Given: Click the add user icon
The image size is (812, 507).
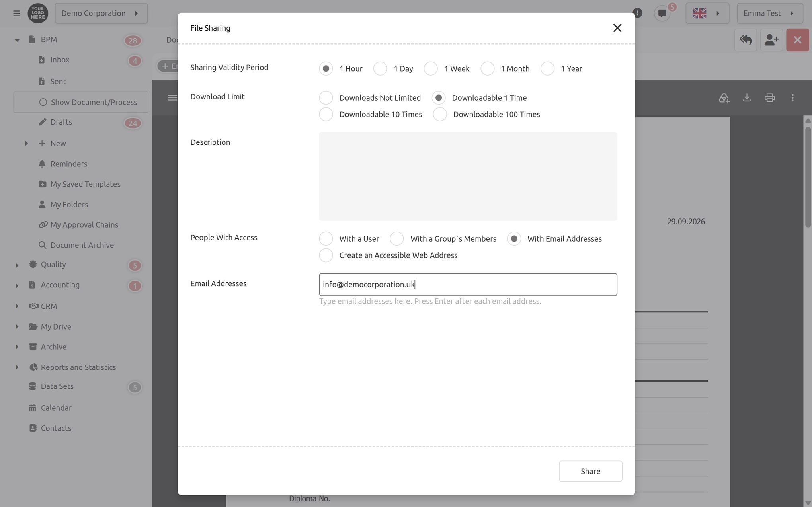Looking at the screenshot, I should coord(771,40).
